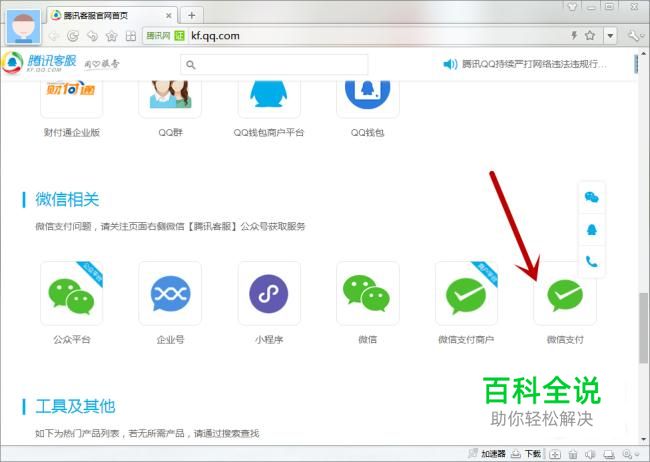Click the vertical scrollbar thumb
The height and width of the screenshot is (462, 650).
[x=643, y=328]
